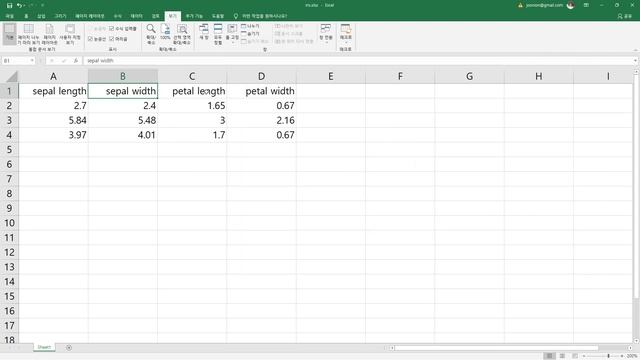Open a New Window via the ribbon
Screen dimensions: 640x360
(204, 32)
